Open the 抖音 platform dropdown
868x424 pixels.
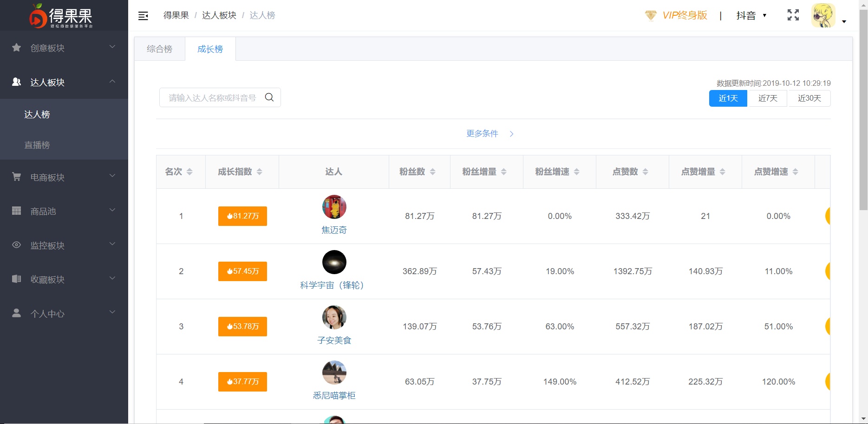751,15
